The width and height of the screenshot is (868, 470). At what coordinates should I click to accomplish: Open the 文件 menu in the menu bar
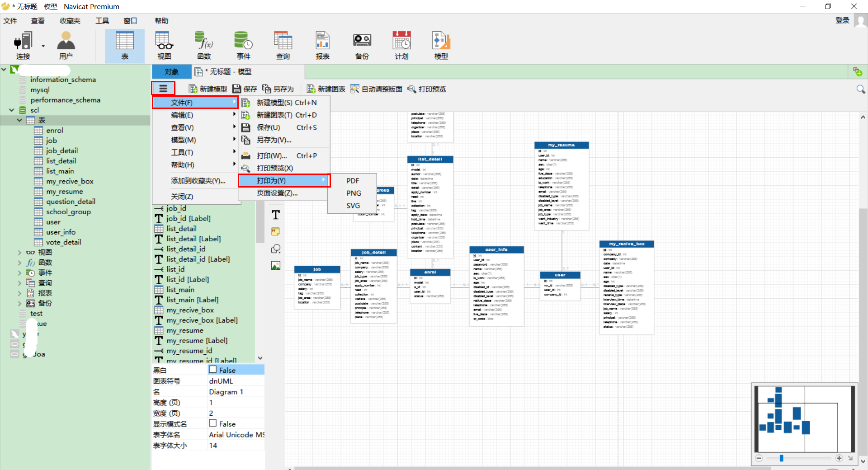point(10,21)
